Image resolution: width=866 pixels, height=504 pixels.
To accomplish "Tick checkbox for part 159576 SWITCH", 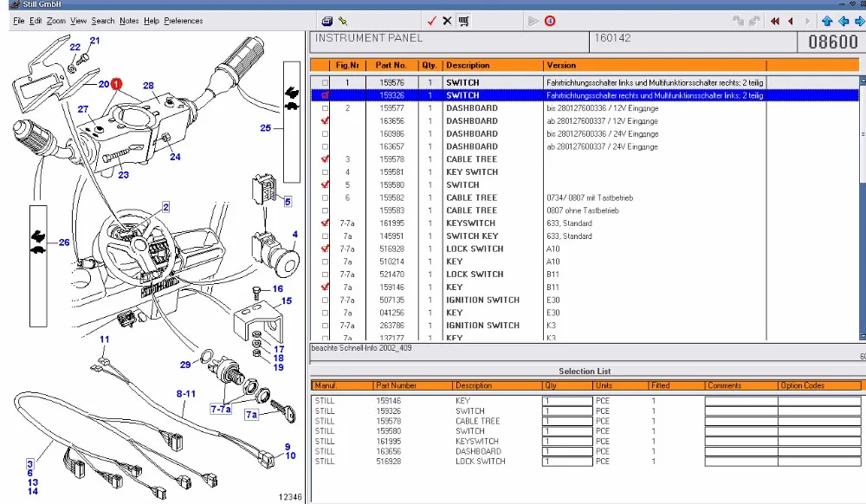I will click(x=325, y=83).
